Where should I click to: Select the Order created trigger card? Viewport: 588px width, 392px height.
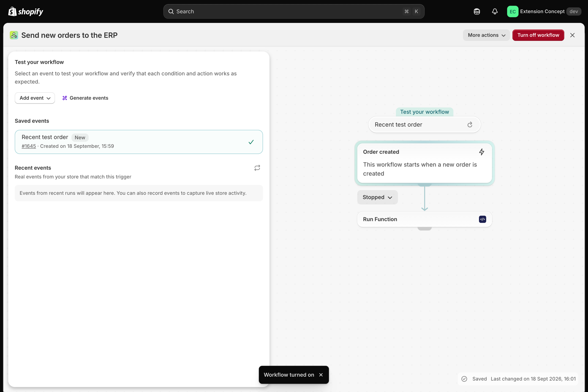[424, 163]
